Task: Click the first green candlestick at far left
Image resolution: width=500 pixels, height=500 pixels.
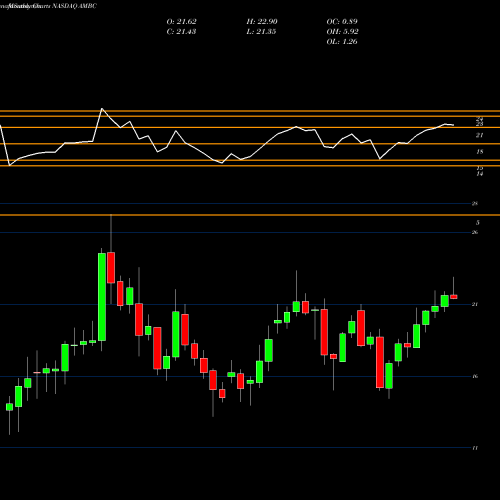Action: coord(9,407)
